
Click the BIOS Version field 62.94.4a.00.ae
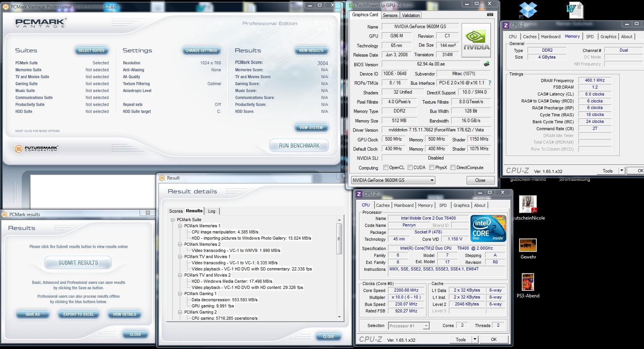tap(432, 64)
